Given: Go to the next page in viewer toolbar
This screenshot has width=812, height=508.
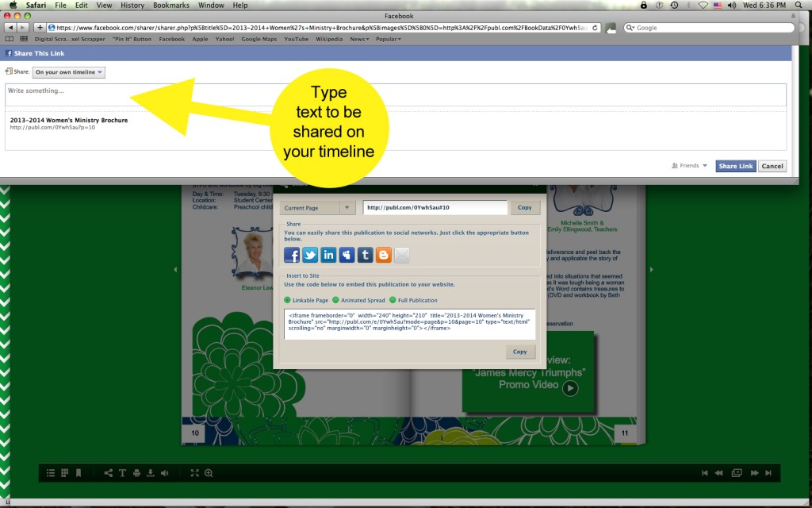Looking at the screenshot, I should (755, 473).
